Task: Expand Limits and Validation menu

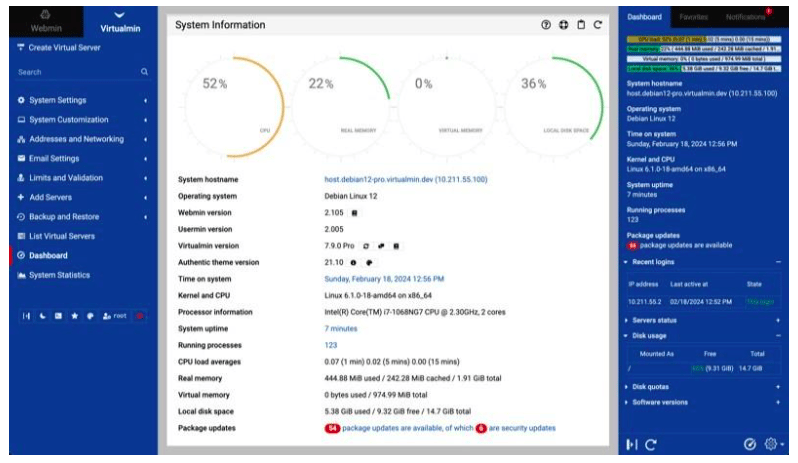Action: click(x=83, y=178)
